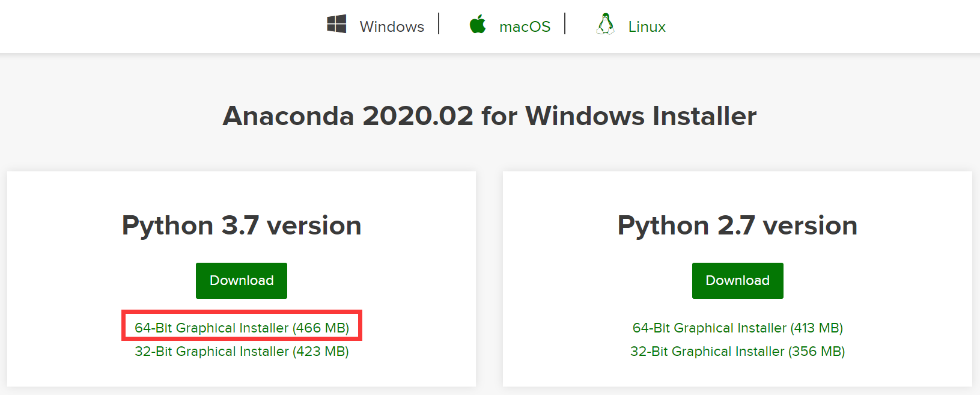Open the 64-Bit Graphical Installer (413 MB) link
Image resolution: width=980 pixels, height=395 pixels.
click(737, 328)
